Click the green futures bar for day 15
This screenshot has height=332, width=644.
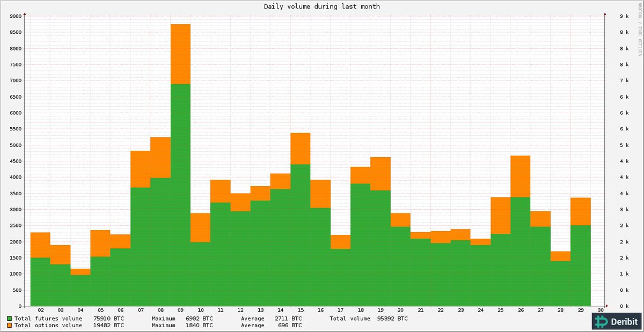tap(301, 235)
